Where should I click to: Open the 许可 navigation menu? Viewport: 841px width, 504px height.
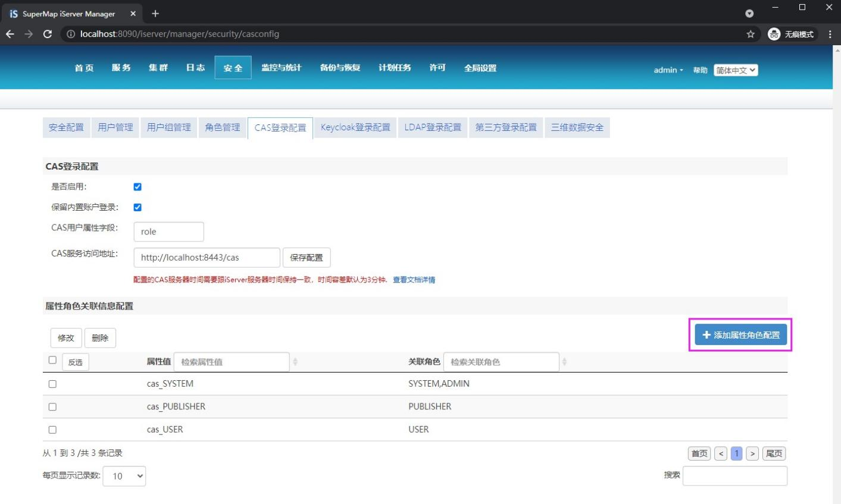tap(437, 68)
